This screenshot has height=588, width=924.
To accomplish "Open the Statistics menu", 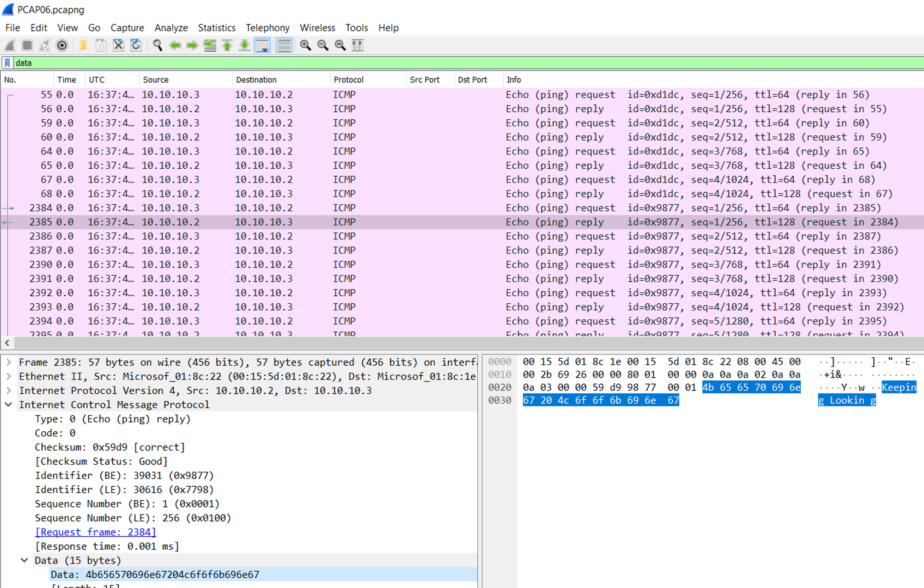I will point(216,28).
